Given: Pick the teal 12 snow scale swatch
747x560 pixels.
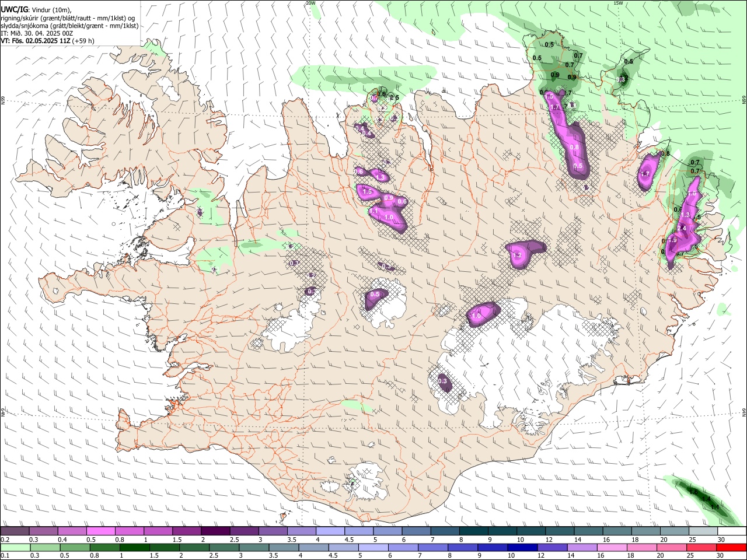Looking at the screenshot, I should click(x=560, y=531).
